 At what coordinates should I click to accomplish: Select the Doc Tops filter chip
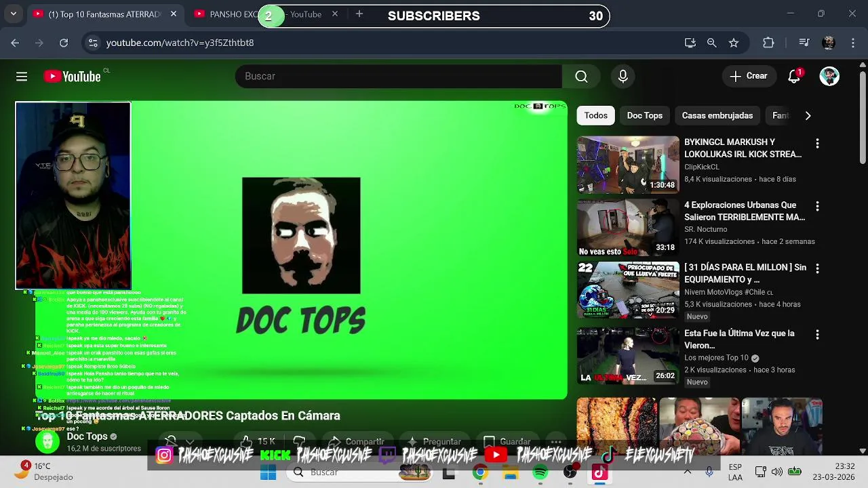pos(644,115)
